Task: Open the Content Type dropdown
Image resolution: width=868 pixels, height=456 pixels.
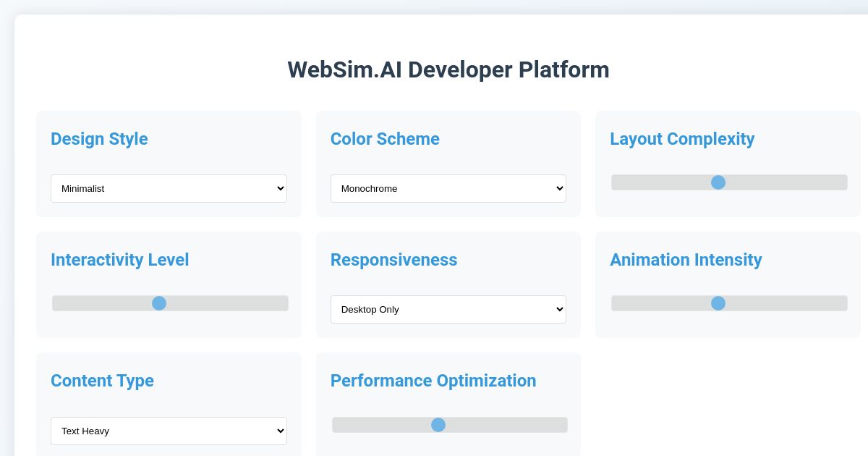Action: [x=169, y=431]
